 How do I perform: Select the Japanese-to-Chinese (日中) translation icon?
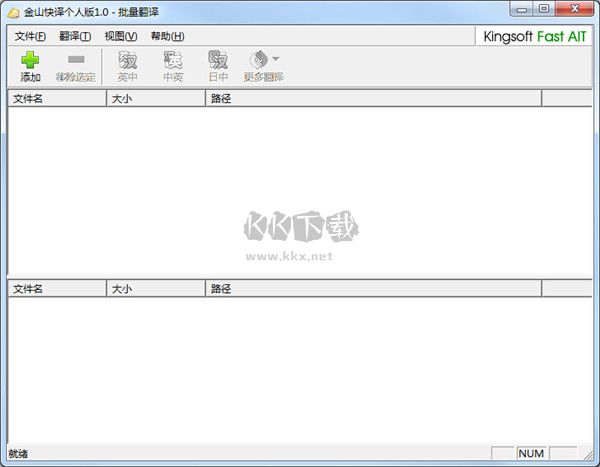218,60
